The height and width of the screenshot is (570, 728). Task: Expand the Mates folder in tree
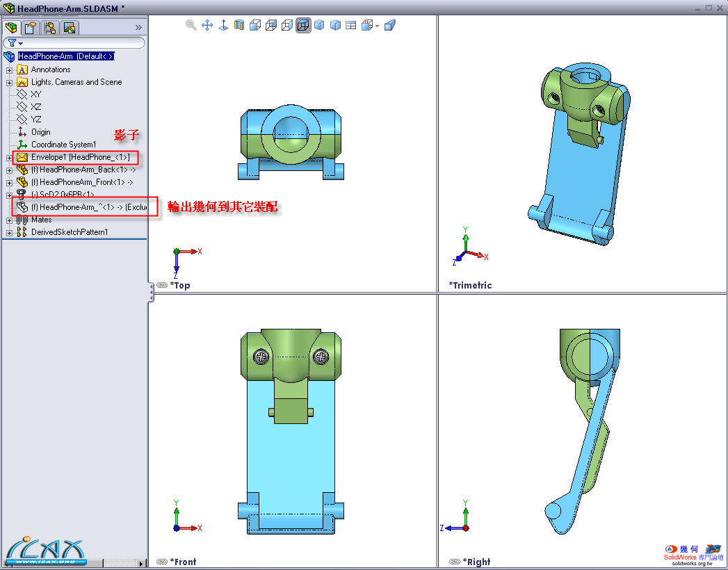pyautogui.click(x=10, y=220)
